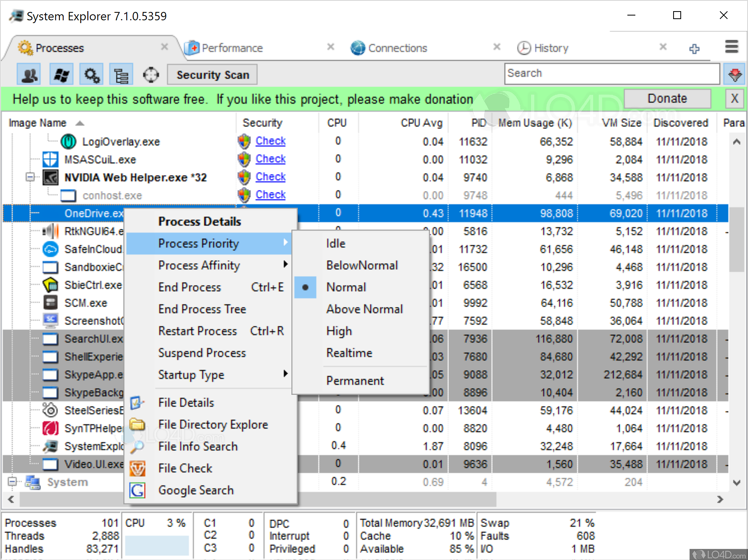Image resolution: width=748 pixels, height=560 pixels.
Task: Open the hamburger main menu icon
Action: (x=732, y=47)
